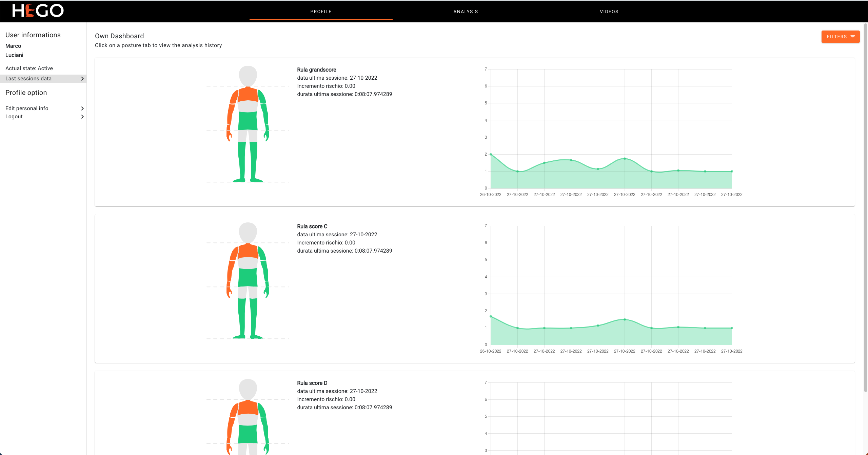Click the filter icon in FILTERS button
Screen dimensions: 868x455
[x=853, y=37]
